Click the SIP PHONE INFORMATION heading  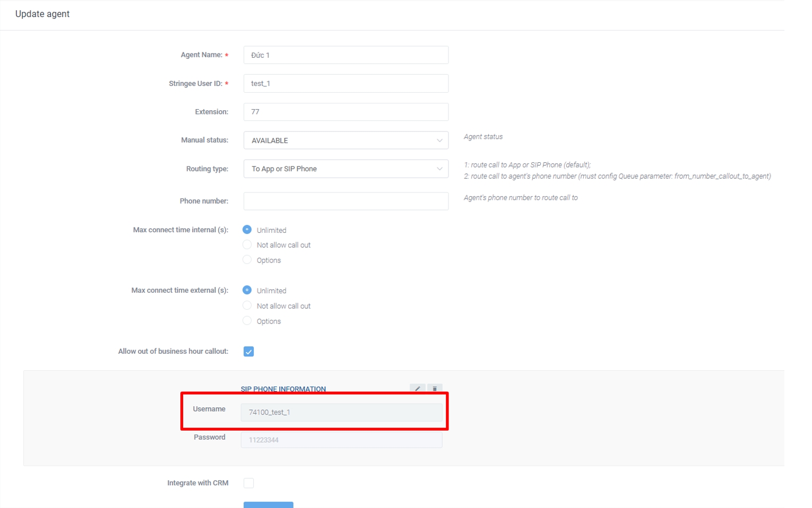(x=283, y=389)
